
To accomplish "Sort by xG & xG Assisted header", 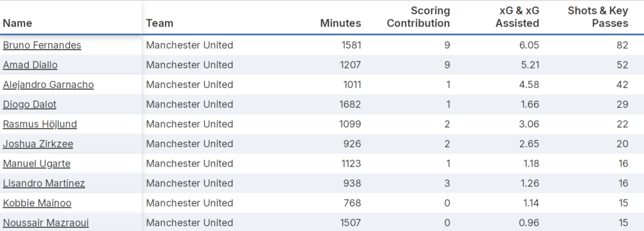I will (517, 17).
